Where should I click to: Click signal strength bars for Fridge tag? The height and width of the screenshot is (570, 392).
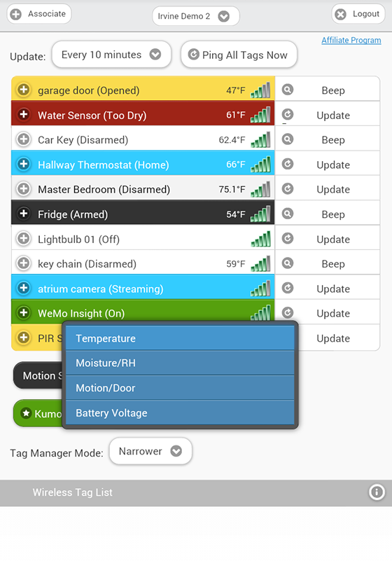tap(260, 214)
